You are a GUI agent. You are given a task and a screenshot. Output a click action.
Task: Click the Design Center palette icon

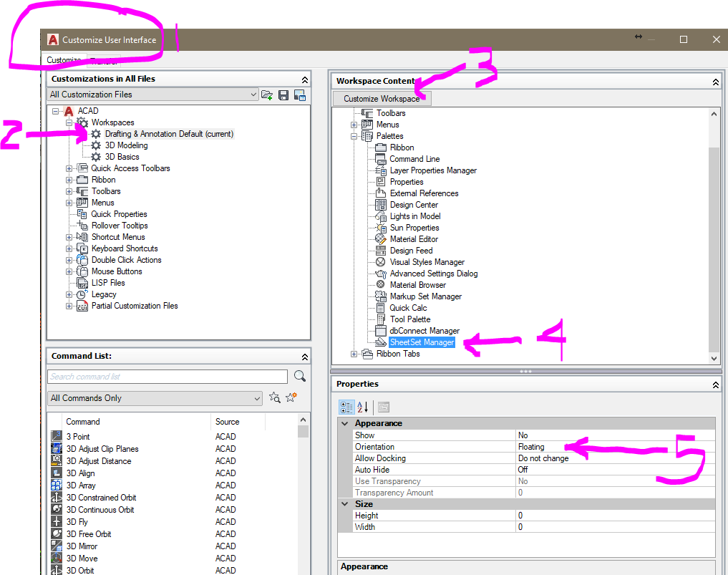[x=380, y=204]
